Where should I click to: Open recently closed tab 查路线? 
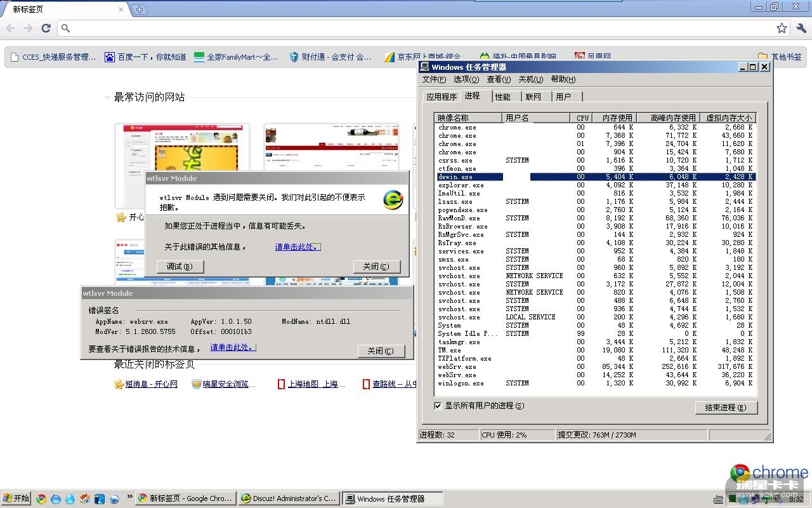pos(390,384)
